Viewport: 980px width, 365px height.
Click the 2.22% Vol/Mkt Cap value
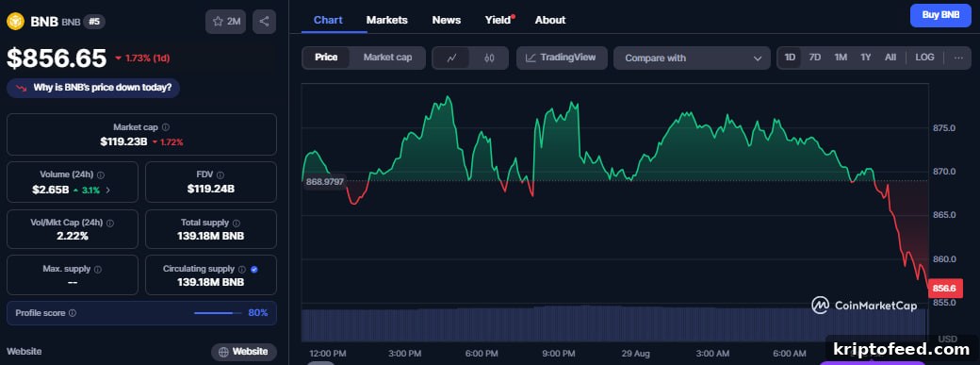72,237
